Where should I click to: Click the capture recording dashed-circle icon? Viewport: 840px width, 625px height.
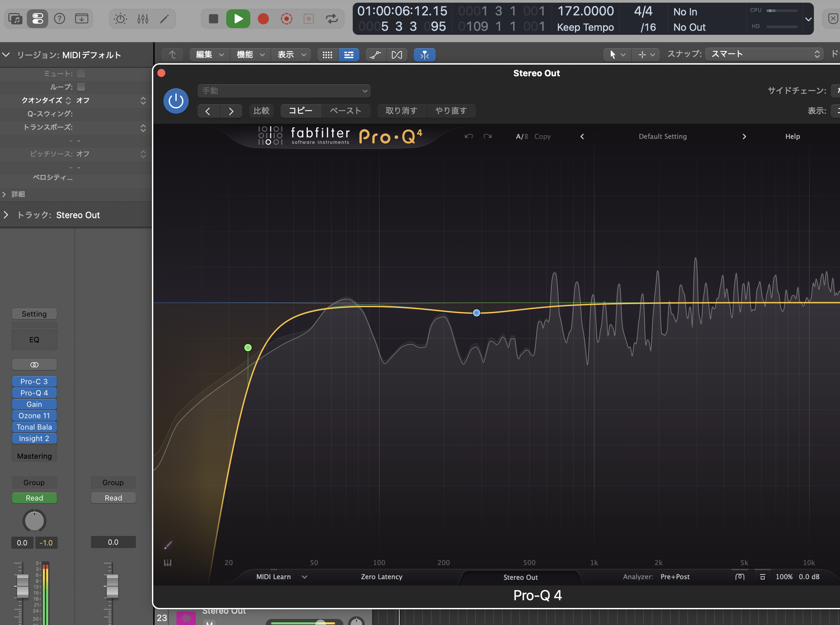point(286,18)
